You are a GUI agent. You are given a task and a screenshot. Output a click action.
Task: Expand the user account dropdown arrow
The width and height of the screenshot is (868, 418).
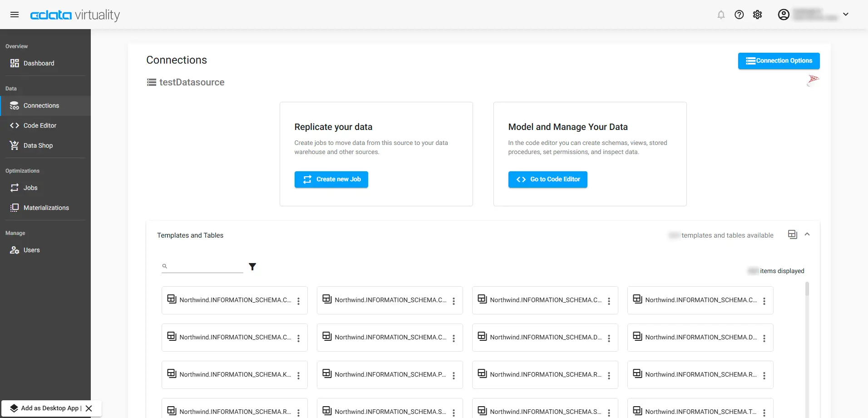click(846, 15)
